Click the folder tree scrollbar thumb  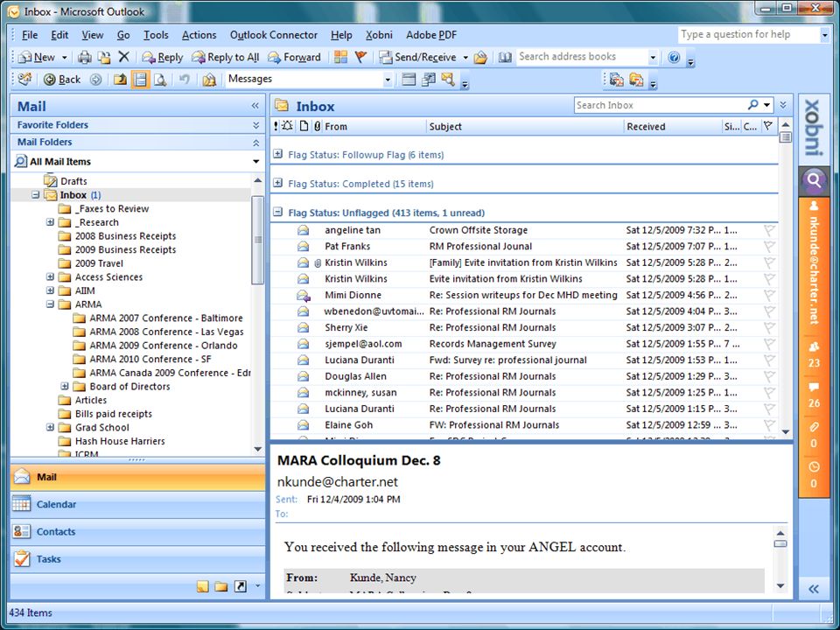coord(257,240)
